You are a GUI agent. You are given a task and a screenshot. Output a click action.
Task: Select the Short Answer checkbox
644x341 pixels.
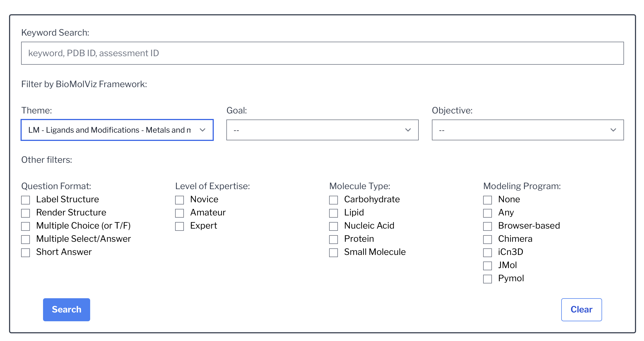tap(26, 252)
